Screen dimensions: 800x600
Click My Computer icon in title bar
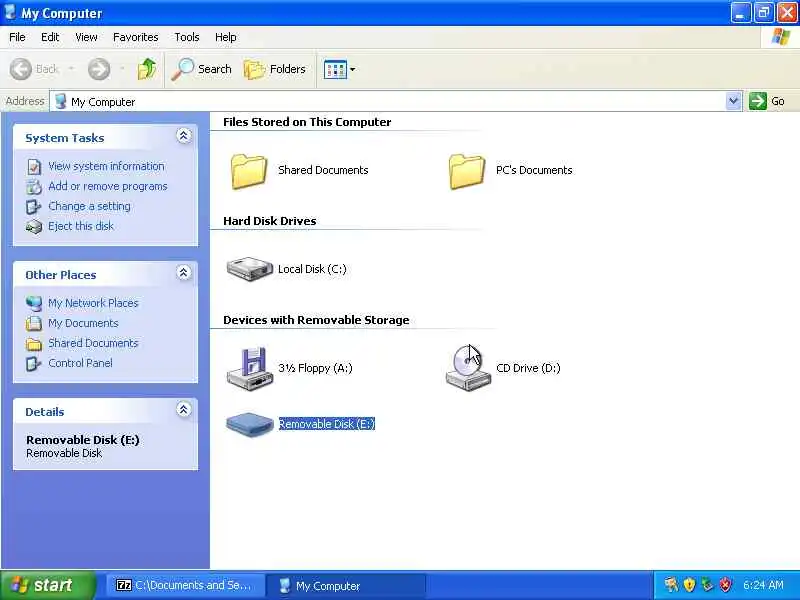[x=10, y=12]
